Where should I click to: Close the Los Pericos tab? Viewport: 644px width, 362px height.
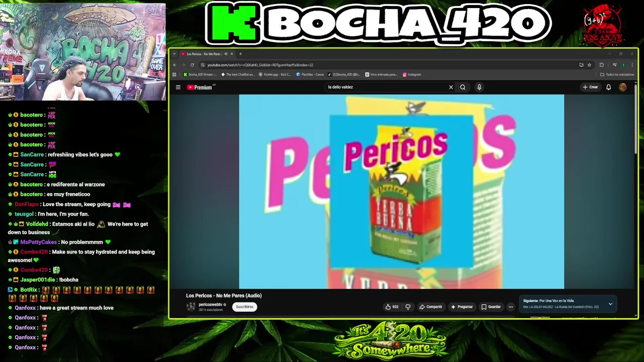[x=231, y=54]
